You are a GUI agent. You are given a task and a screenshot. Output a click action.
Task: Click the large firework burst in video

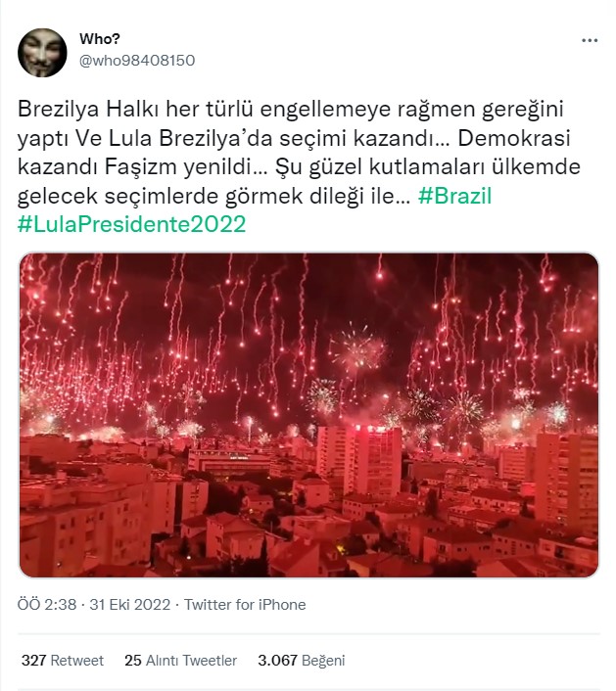point(357,348)
